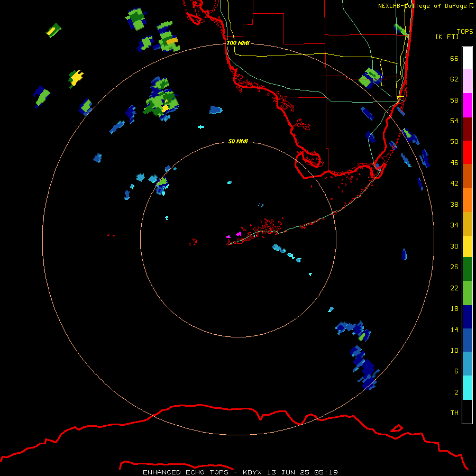Click the 10 legend value
Image resolution: width=476 pixels, height=476 pixels.
(x=454, y=350)
